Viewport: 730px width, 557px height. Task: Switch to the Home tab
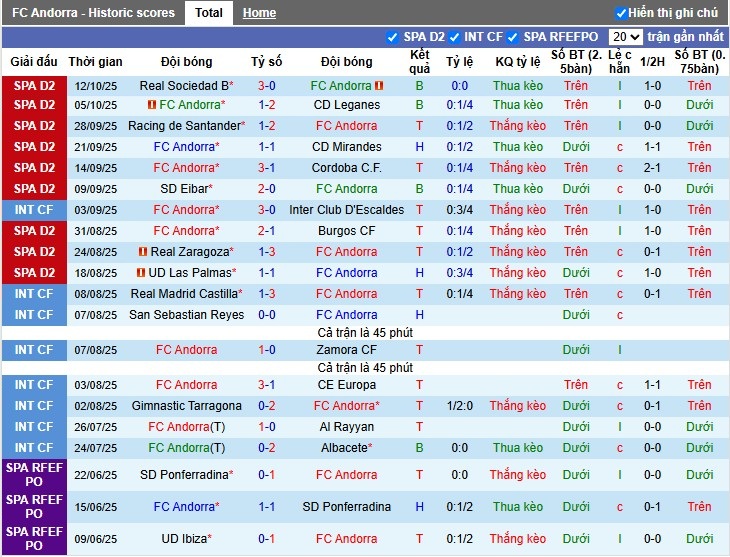point(259,13)
